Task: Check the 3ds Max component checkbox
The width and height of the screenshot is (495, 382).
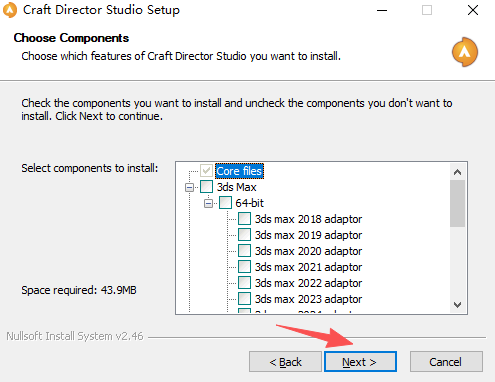Action: click(206, 187)
